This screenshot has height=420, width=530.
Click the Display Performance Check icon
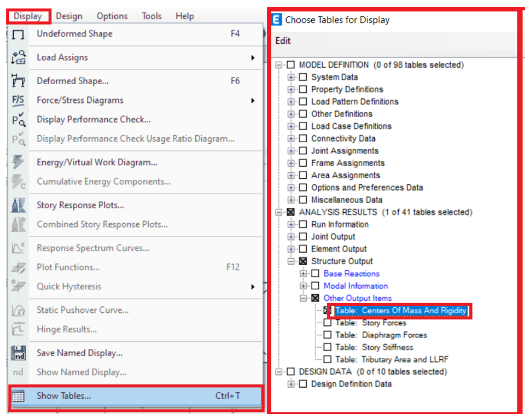coord(18,119)
